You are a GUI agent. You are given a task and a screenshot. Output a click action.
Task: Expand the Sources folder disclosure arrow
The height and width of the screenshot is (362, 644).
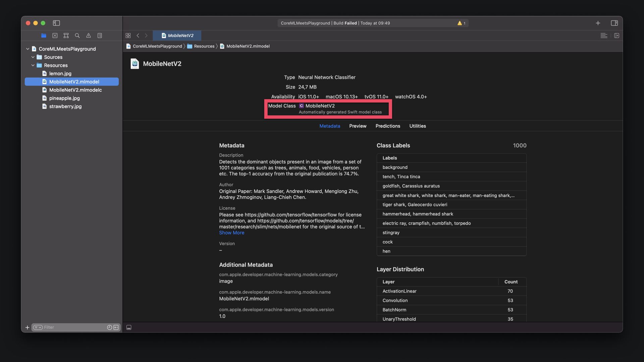[x=33, y=57]
